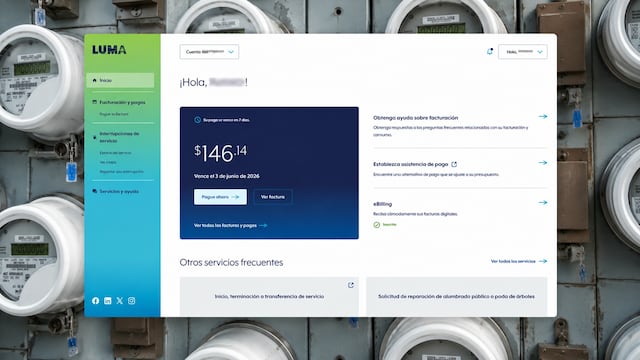The image size is (640, 360).
Task: Open Interrupciones de servicio in sidebar
Action: 119,137
